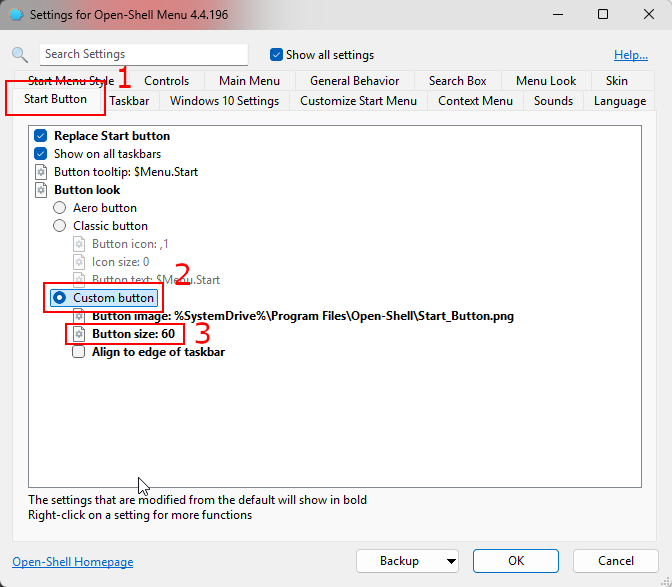
Task: Click the Button tooltip setting icon
Action: point(41,172)
